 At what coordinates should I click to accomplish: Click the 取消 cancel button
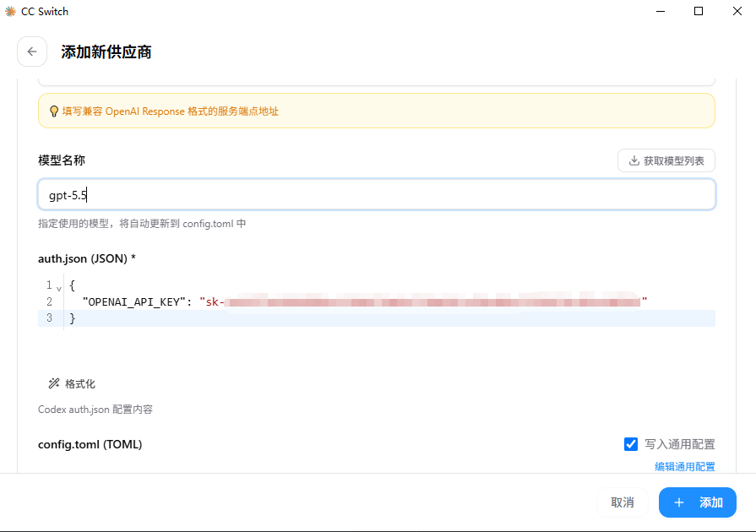coord(622,502)
